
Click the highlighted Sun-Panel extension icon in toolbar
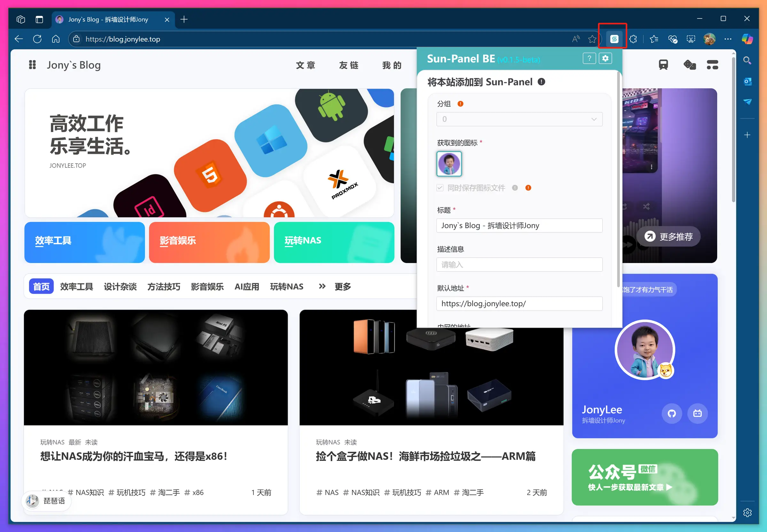[x=614, y=39]
